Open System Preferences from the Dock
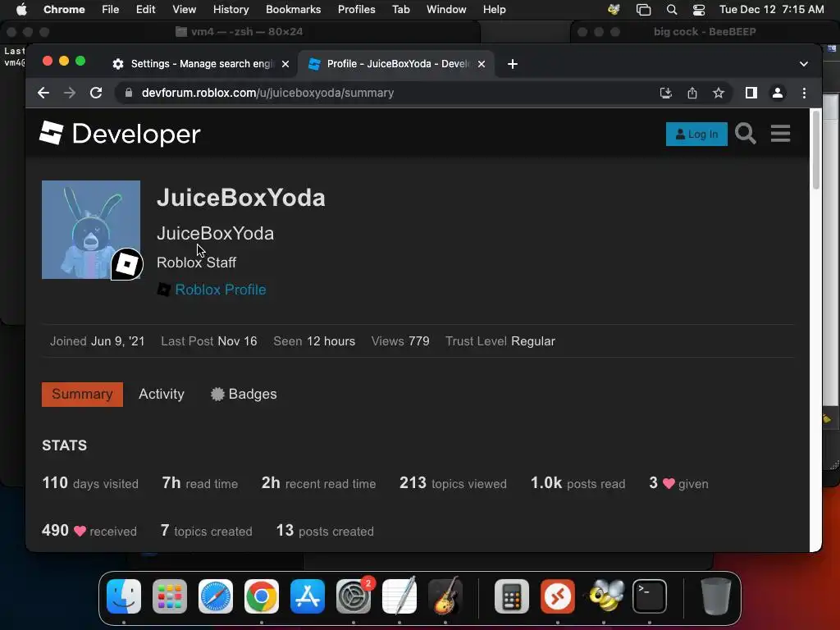Image resolution: width=840 pixels, height=630 pixels. click(x=354, y=596)
